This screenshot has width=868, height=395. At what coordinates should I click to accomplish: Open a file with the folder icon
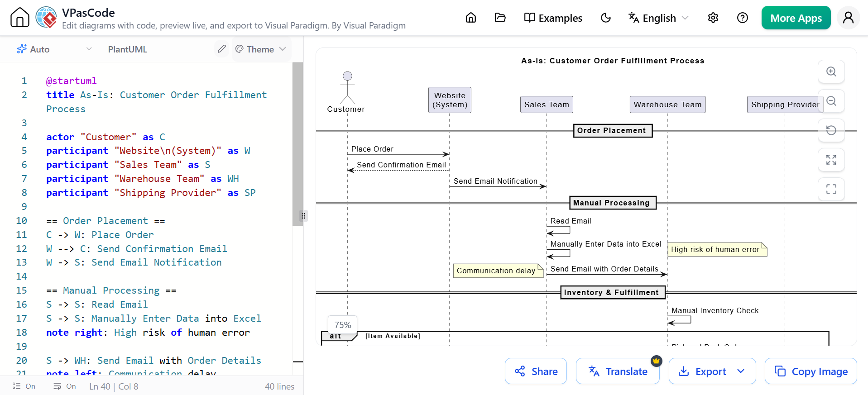pos(500,18)
